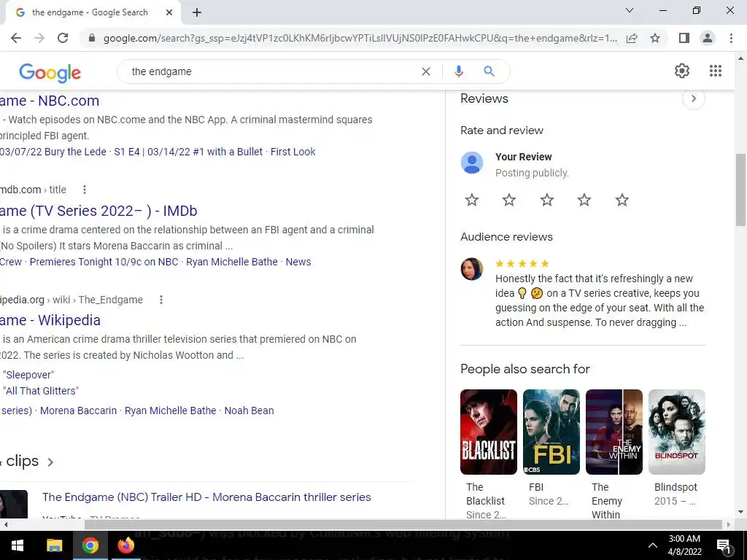This screenshot has width=747, height=560.
Task: Open the Chrome profile menu
Action: click(708, 38)
